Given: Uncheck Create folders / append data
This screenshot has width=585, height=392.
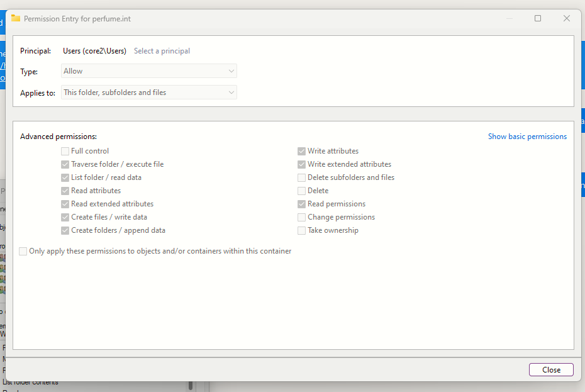Looking at the screenshot, I should point(65,230).
